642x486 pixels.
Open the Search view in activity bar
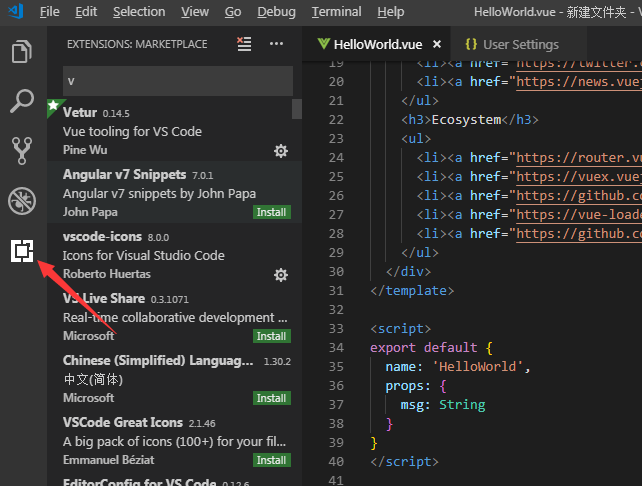coord(22,101)
